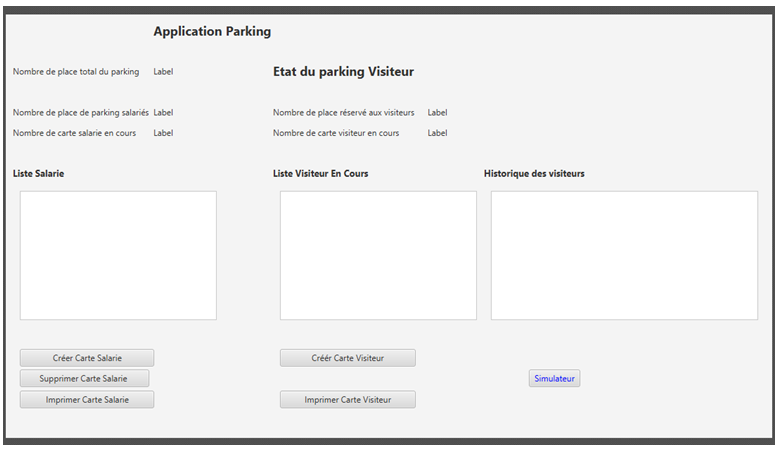Click the Label value beside total parking places

click(x=163, y=72)
